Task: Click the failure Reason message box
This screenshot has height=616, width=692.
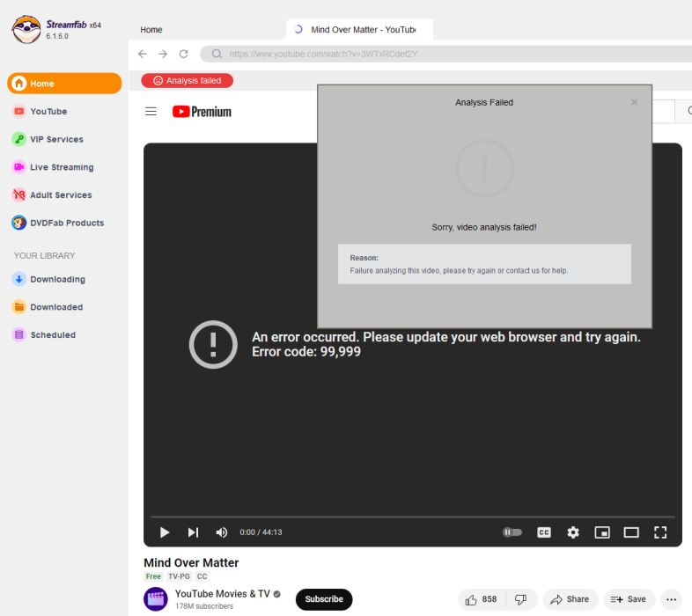Action: click(484, 264)
